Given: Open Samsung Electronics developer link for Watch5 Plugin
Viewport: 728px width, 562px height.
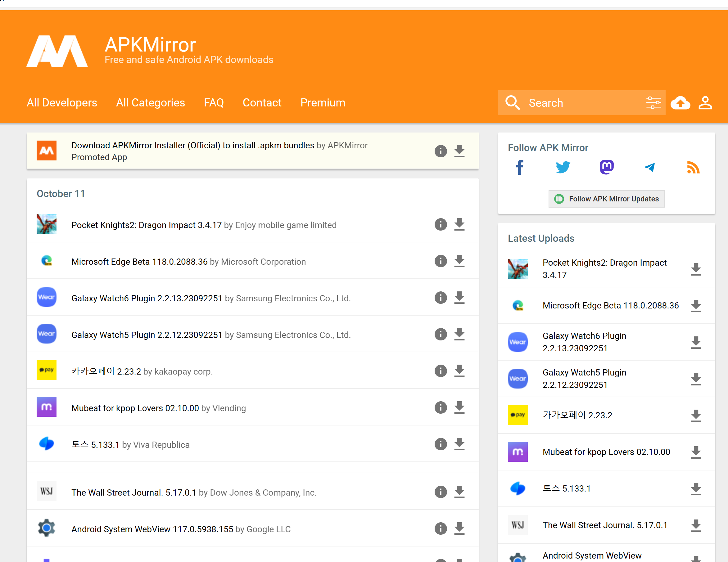Looking at the screenshot, I should [293, 335].
